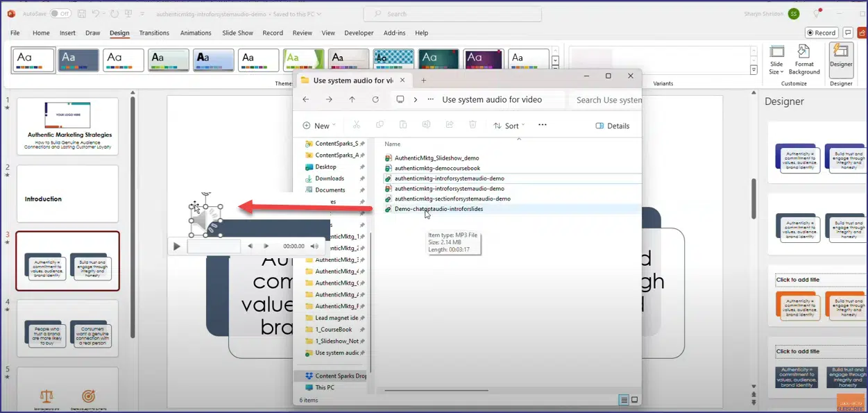868x413 pixels.
Task: Switch to the Transitions ribbon tab
Action: (154, 33)
